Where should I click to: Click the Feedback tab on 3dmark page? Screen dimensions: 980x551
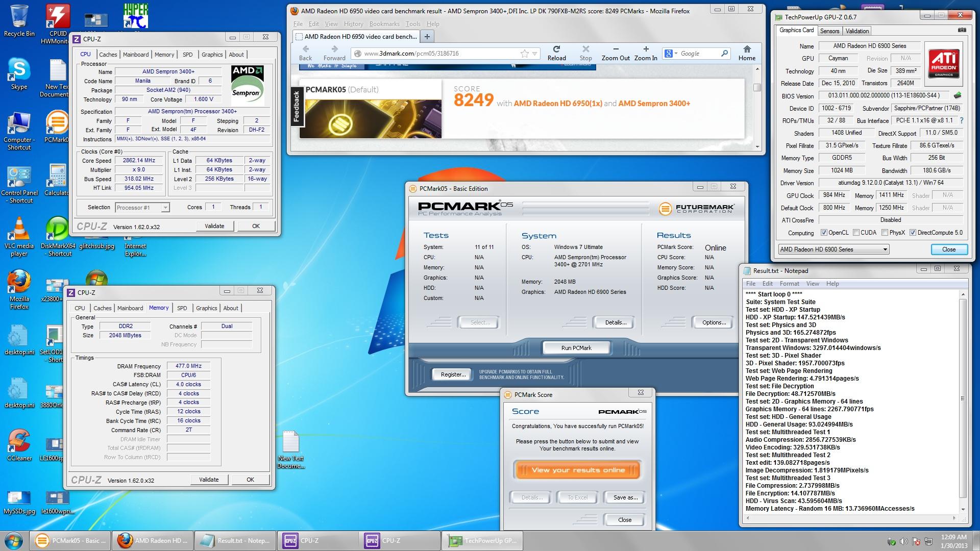pos(296,107)
